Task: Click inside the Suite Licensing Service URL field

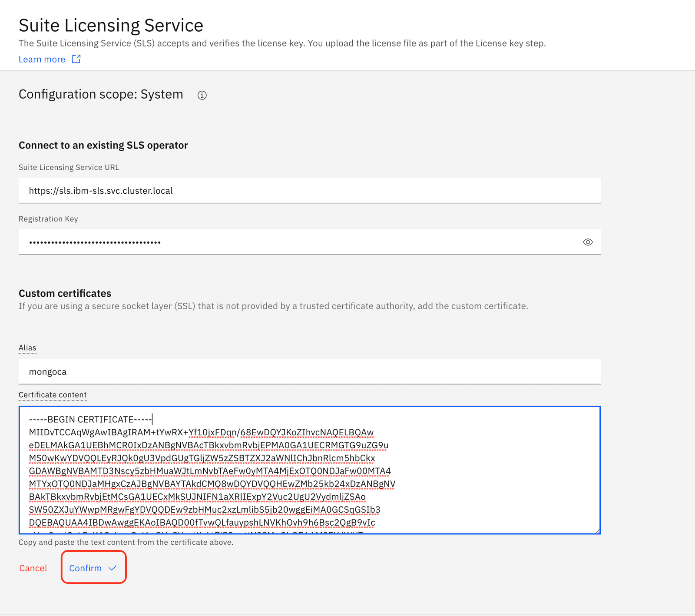Action: click(304, 190)
